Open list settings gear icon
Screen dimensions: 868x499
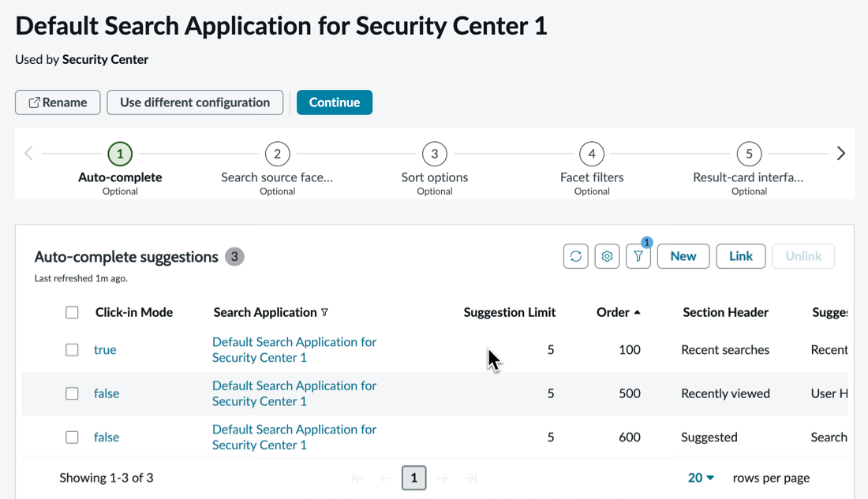pyautogui.click(x=607, y=256)
